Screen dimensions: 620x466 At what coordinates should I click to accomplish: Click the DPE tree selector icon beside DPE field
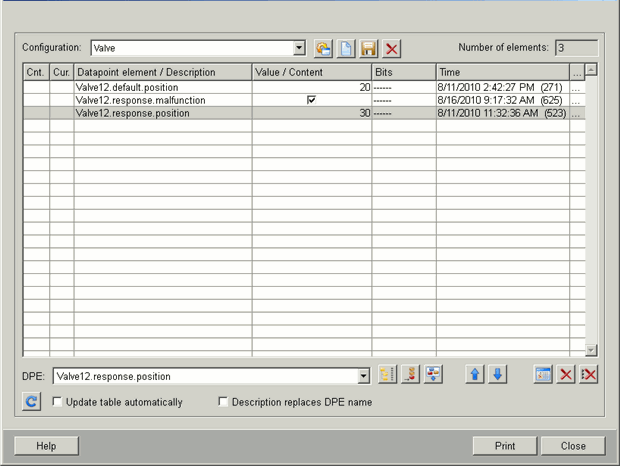pos(387,375)
